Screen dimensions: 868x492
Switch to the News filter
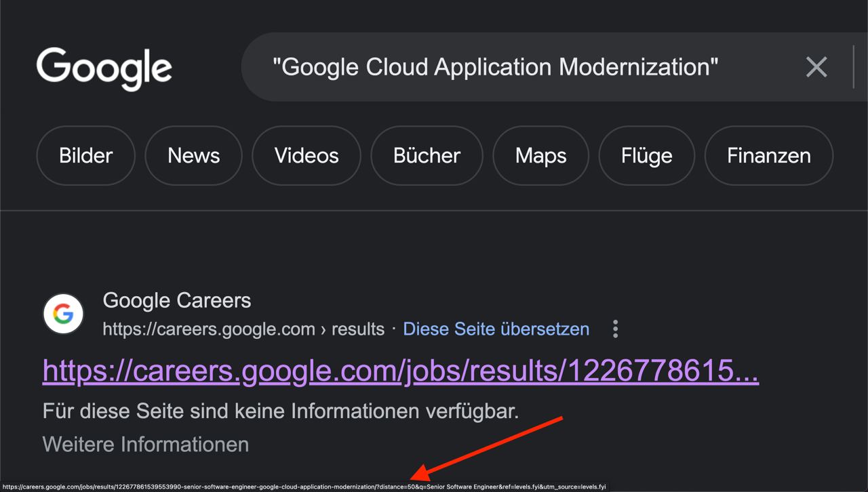(x=194, y=156)
